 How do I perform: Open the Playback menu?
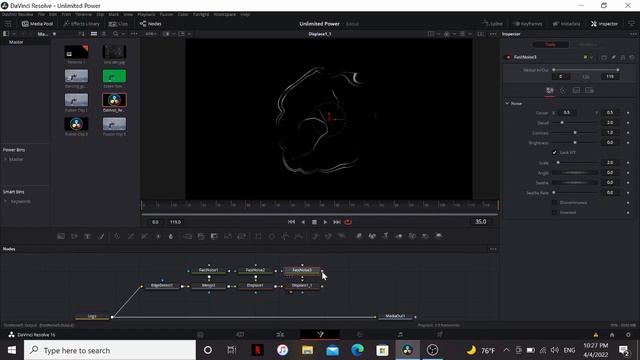[146, 14]
